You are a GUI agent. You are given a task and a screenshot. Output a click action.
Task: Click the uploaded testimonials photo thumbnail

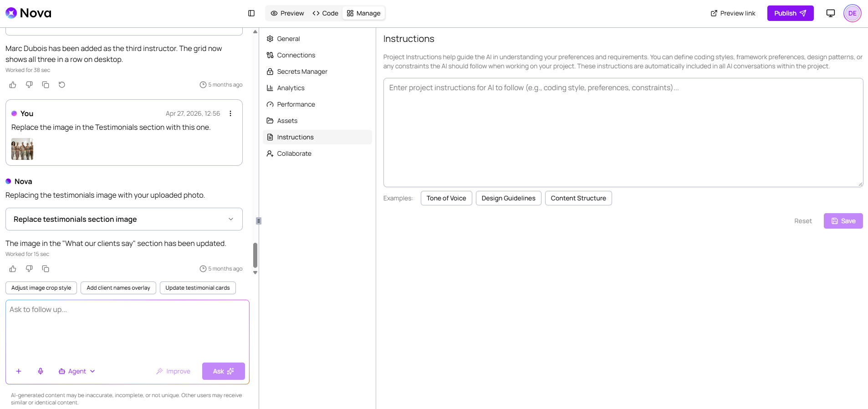pos(22,149)
